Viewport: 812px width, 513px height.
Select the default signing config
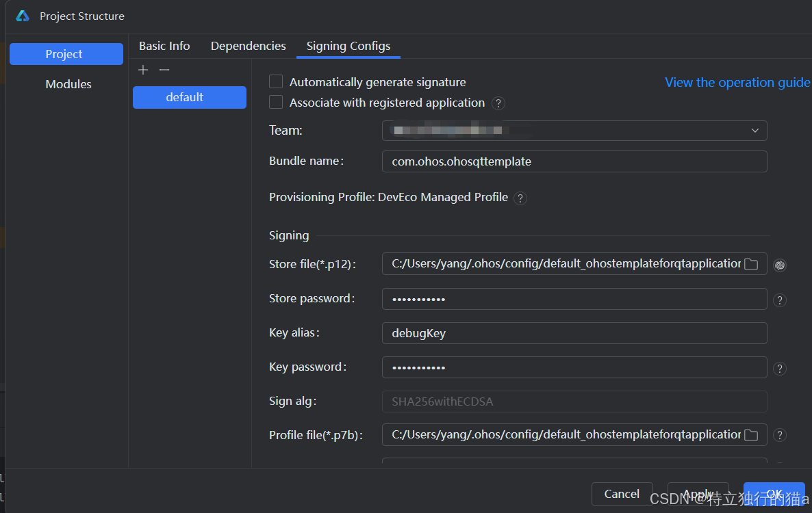190,97
